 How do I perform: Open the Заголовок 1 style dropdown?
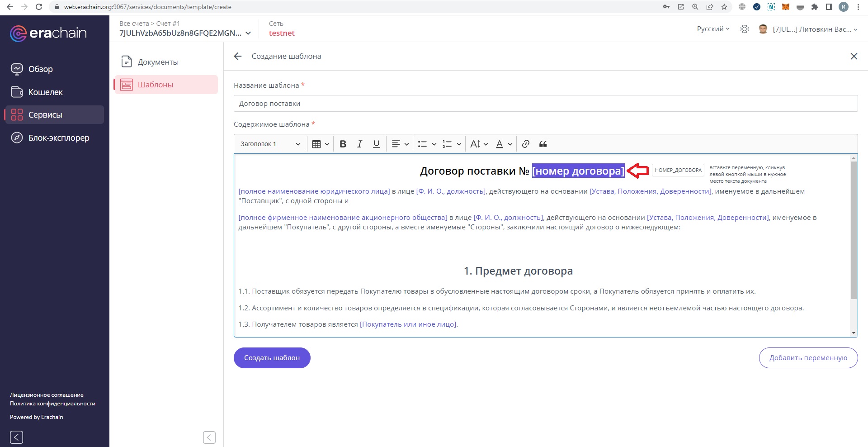(x=269, y=144)
